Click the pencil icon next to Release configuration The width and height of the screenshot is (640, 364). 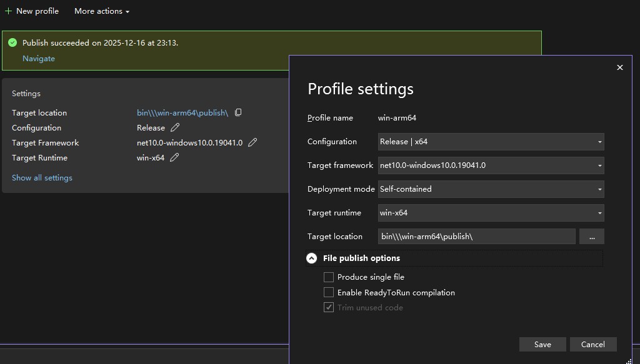tap(175, 128)
